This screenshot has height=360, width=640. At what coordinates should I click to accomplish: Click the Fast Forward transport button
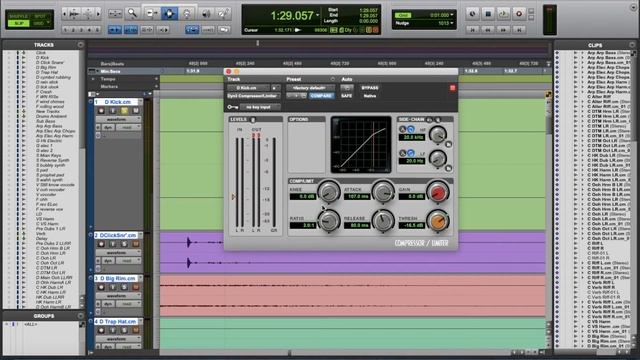coord(503,30)
